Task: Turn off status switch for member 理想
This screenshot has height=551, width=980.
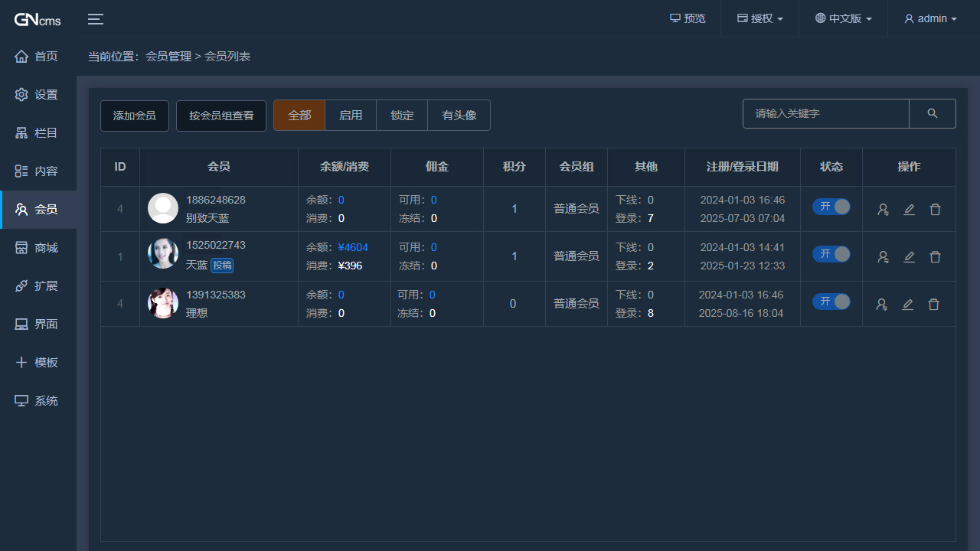Action: click(831, 302)
